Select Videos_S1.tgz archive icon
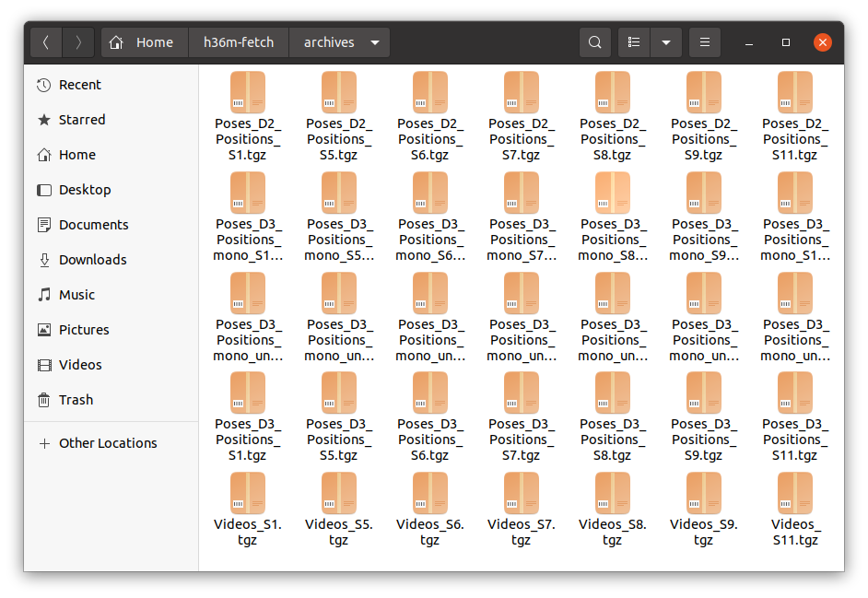Image resolution: width=868 pixels, height=598 pixels. click(x=248, y=493)
